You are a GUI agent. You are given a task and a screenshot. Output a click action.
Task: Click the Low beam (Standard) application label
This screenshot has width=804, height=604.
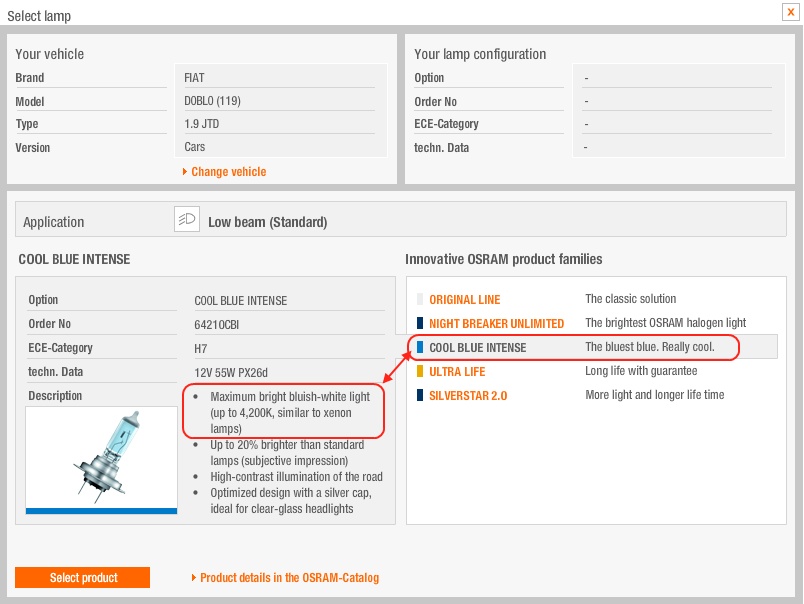(x=267, y=222)
